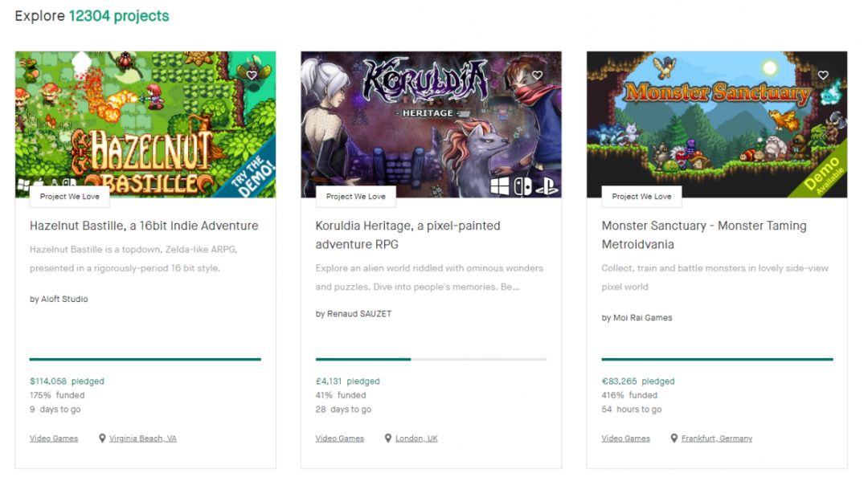The height and width of the screenshot is (481, 868).
Task: Click the Frankfurt location pin icon
Action: (x=674, y=438)
